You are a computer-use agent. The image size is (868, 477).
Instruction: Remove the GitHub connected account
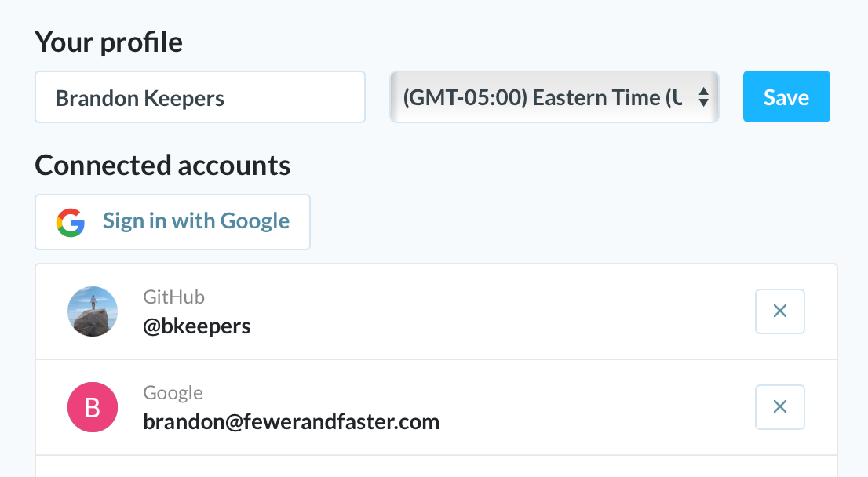coord(779,311)
